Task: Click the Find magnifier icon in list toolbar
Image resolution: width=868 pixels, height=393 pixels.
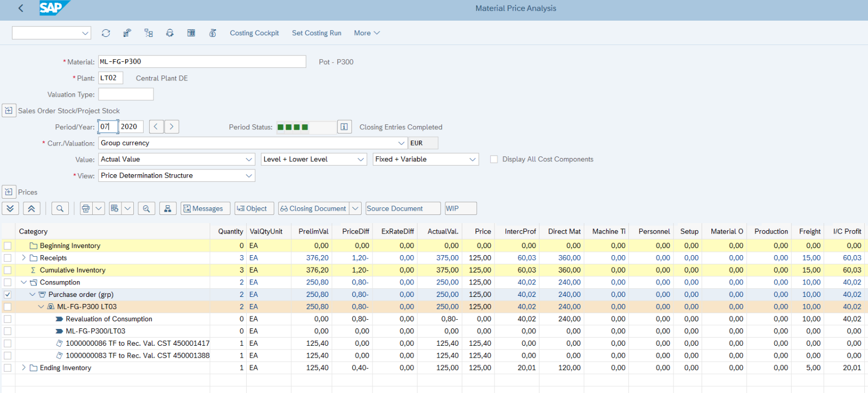Action: pyautogui.click(x=60, y=208)
